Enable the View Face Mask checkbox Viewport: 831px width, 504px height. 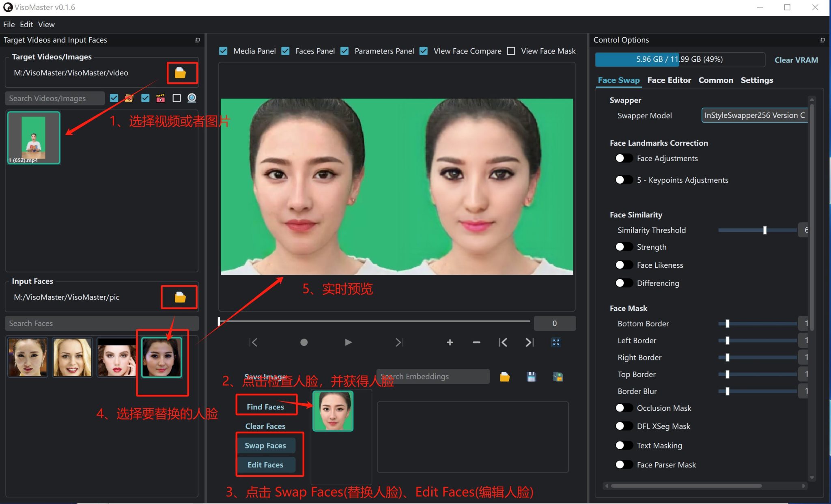[x=511, y=51]
